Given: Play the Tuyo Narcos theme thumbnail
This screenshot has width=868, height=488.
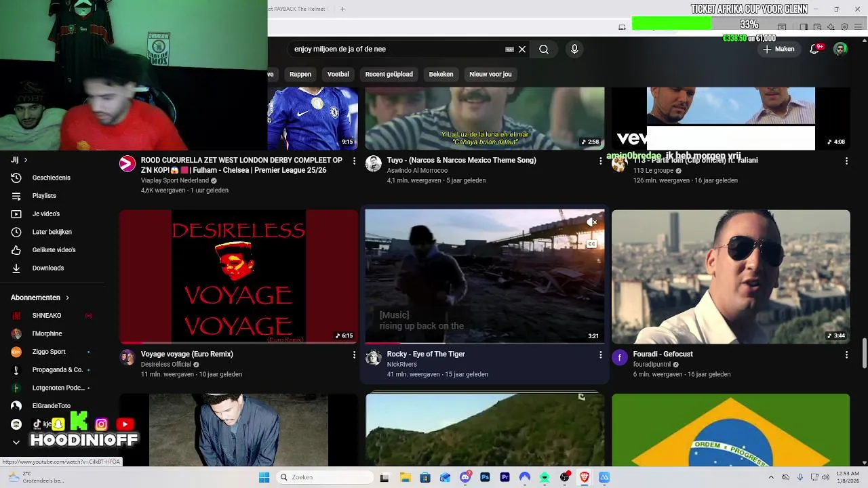Looking at the screenshot, I should 484,118.
